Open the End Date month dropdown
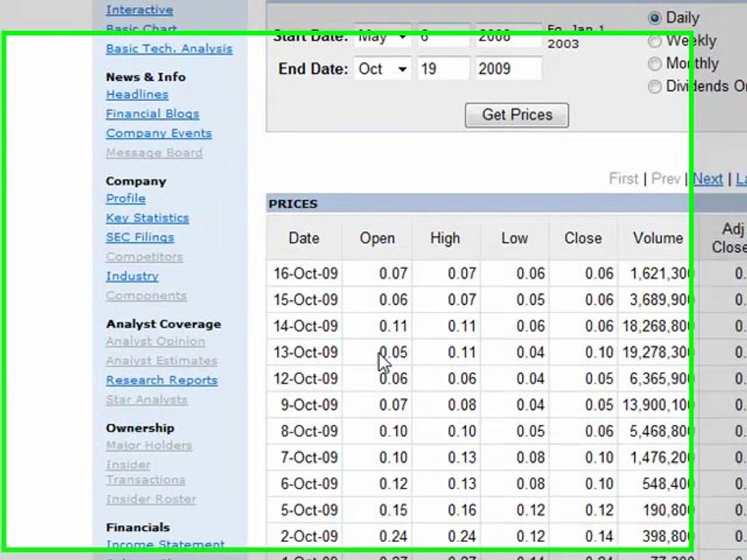The image size is (747, 560). coord(383,68)
